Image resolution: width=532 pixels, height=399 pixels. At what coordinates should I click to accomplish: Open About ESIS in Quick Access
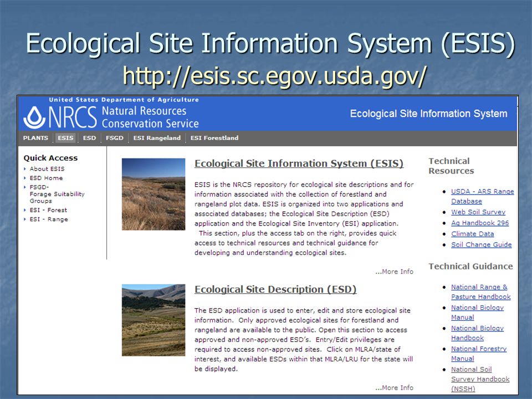pos(47,168)
